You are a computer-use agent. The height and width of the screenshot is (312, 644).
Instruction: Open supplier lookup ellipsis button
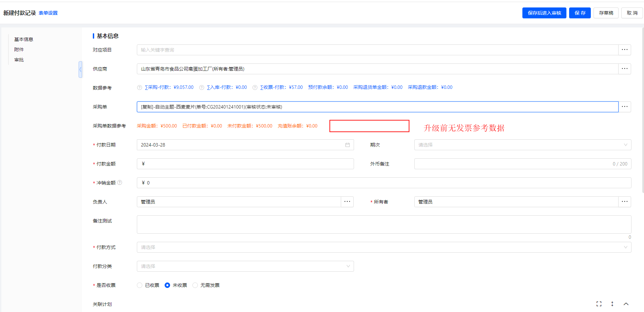[625, 69]
